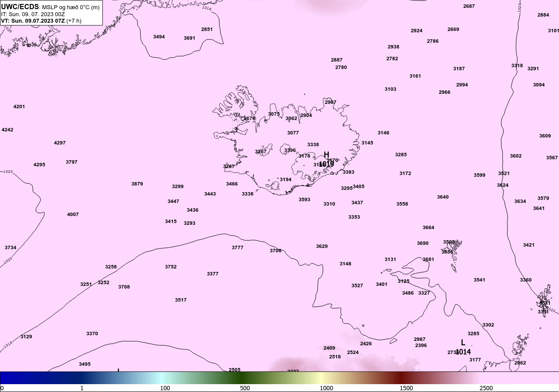Click the value 3664

pyautogui.click(x=428, y=227)
